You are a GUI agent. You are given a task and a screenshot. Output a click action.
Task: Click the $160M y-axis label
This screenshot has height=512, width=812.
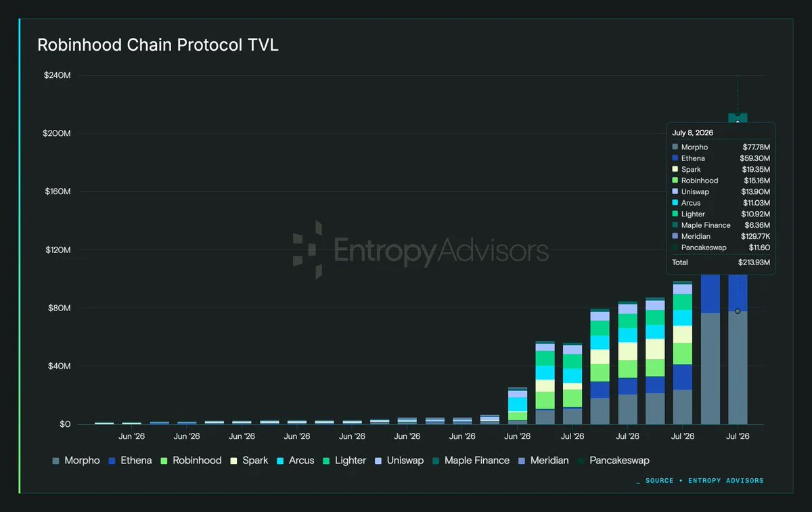[57, 191]
